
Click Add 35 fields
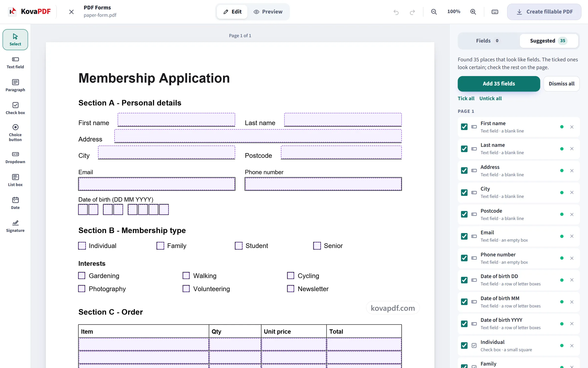[499, 84]
